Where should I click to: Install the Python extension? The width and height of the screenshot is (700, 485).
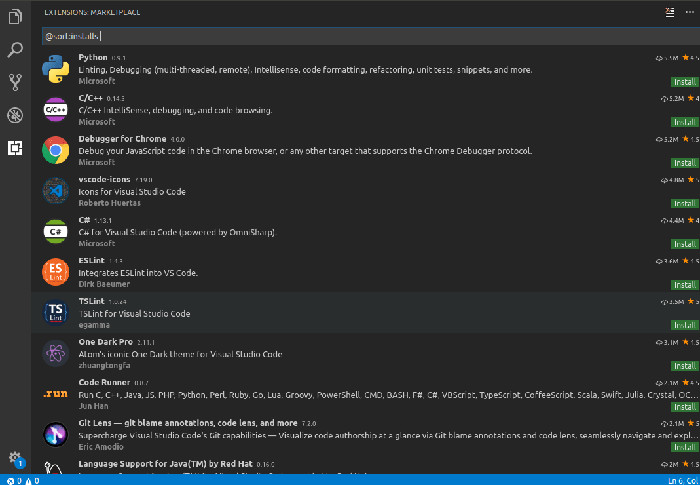click(684, 80)
